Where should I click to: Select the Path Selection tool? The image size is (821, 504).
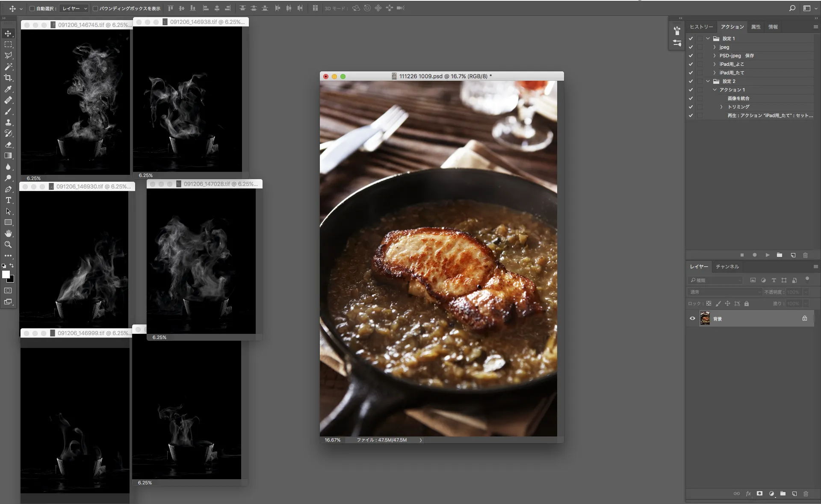pyautogui.click(x=8, y=211)
